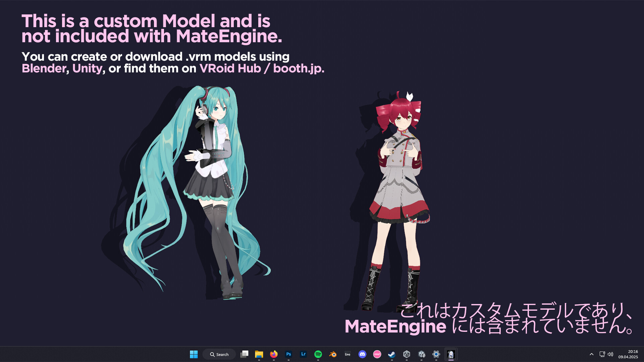Launch Firefox from the taskbar

(273, 354)
